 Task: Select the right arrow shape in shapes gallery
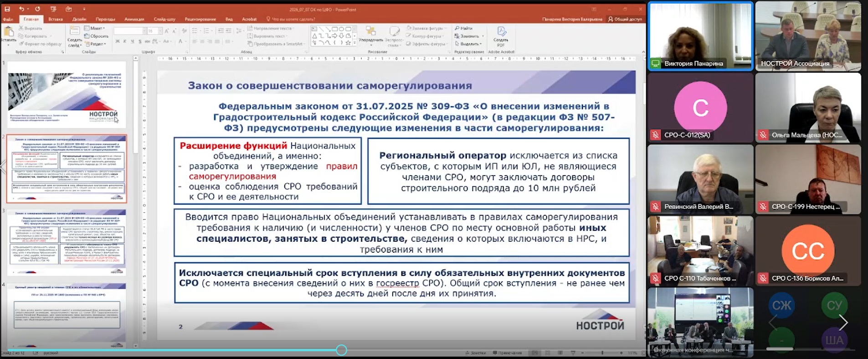[x=334, y=36]
